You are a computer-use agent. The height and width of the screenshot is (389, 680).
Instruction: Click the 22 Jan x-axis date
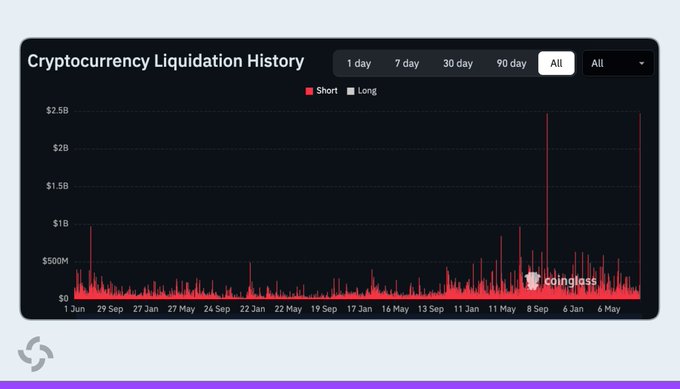[x=252, y=309]
